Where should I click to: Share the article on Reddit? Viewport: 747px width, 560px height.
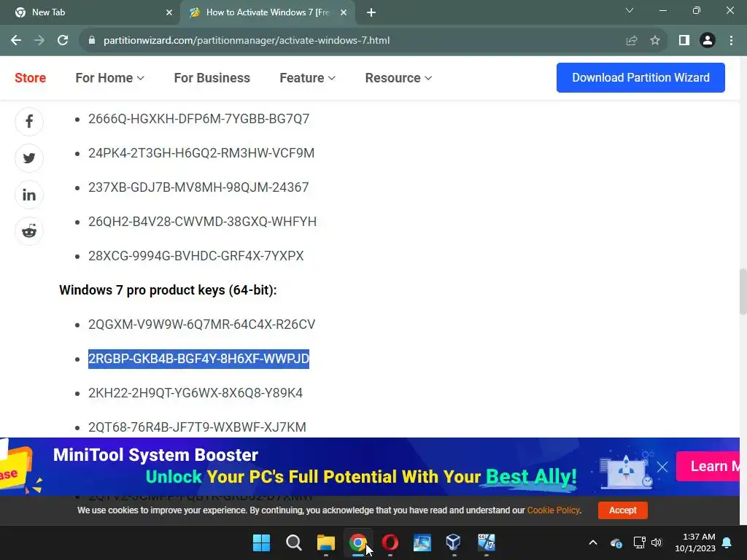[29, 231]
